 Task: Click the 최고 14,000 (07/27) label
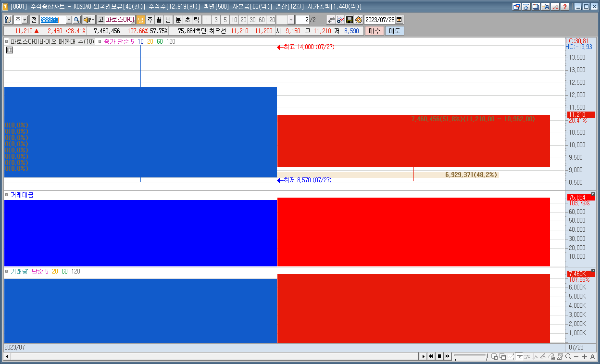(x=309, y=47)
